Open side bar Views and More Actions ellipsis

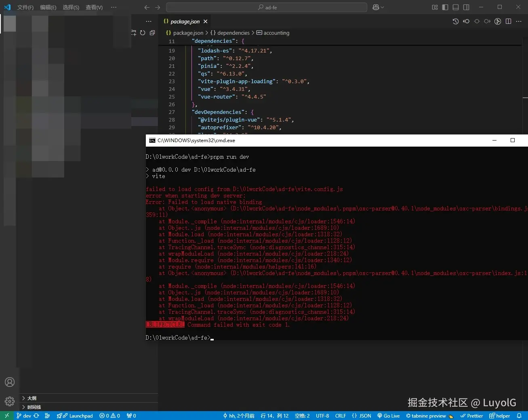(149, 21)
